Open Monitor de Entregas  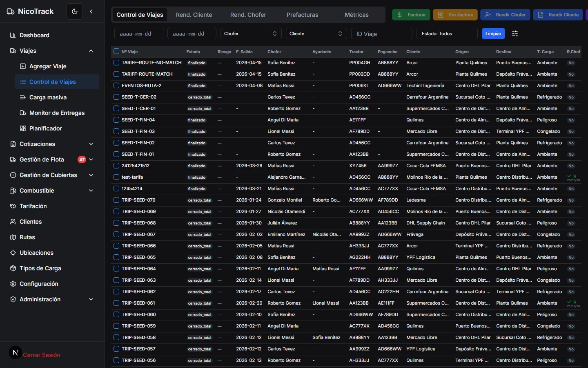57,113
